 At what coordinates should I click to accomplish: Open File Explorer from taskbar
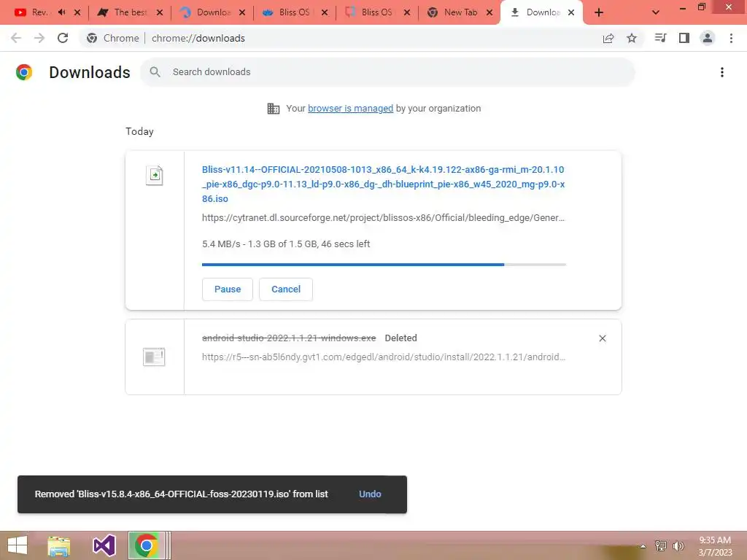tap(59, 545)
